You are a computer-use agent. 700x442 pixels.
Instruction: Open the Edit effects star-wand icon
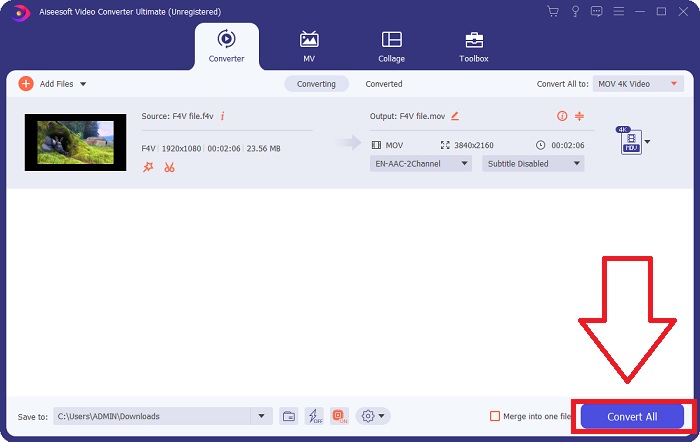tap(148, 167)
